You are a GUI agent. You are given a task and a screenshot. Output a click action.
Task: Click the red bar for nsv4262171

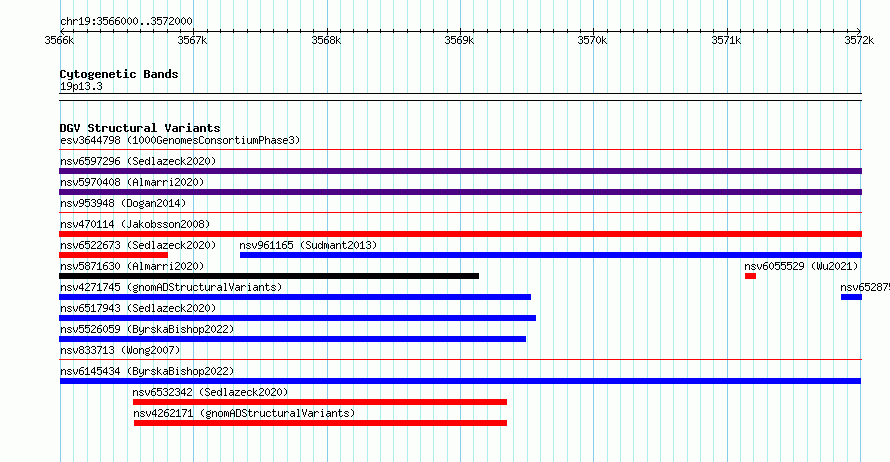click(x=321, y=423)
